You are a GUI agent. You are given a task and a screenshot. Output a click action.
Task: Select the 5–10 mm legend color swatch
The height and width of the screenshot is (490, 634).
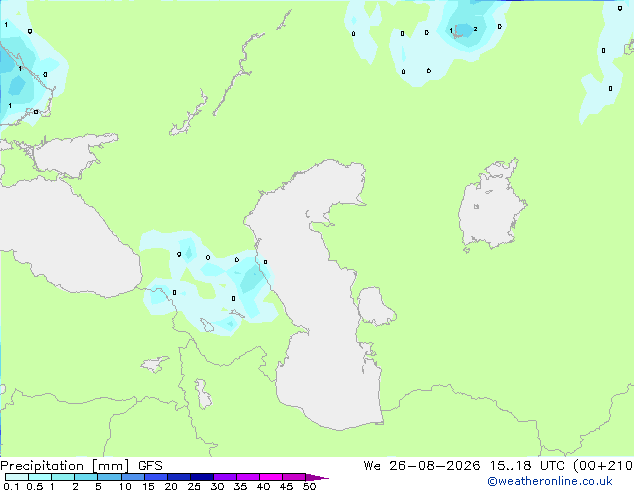pos(109,477)
